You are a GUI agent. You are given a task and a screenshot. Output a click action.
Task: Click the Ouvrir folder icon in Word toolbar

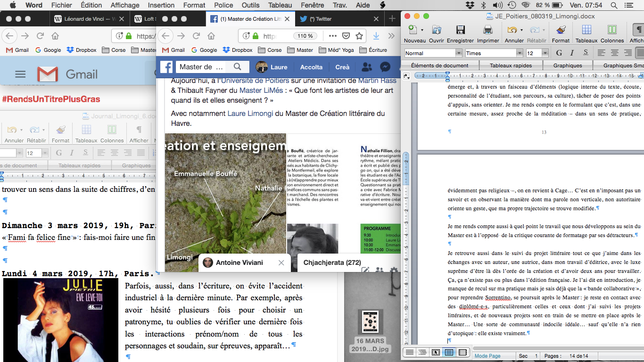pyautogui.click(x=437, y=30)
